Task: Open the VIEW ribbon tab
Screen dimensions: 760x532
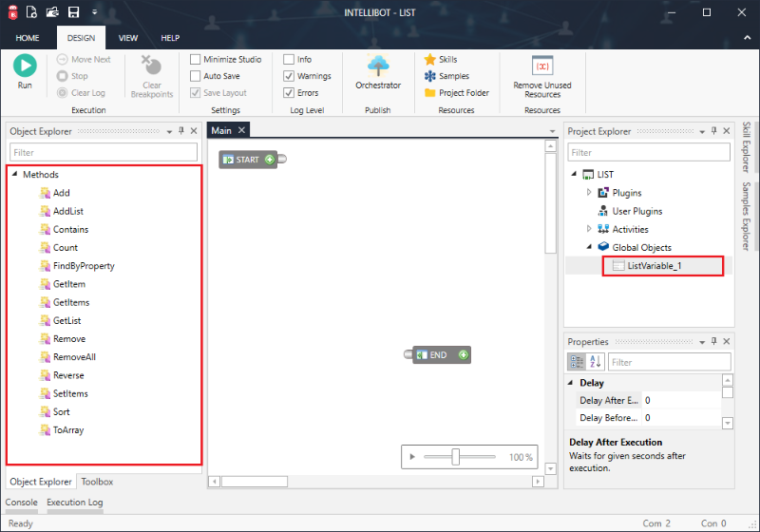Action: (128, 38)
